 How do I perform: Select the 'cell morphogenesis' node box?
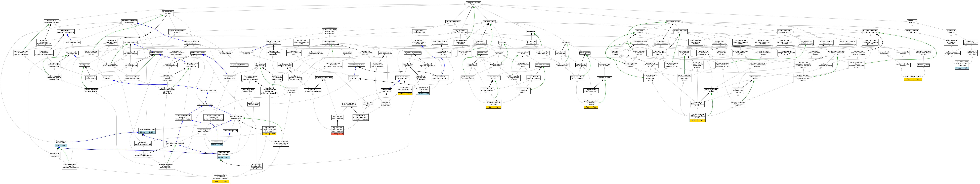click(198, 53)
